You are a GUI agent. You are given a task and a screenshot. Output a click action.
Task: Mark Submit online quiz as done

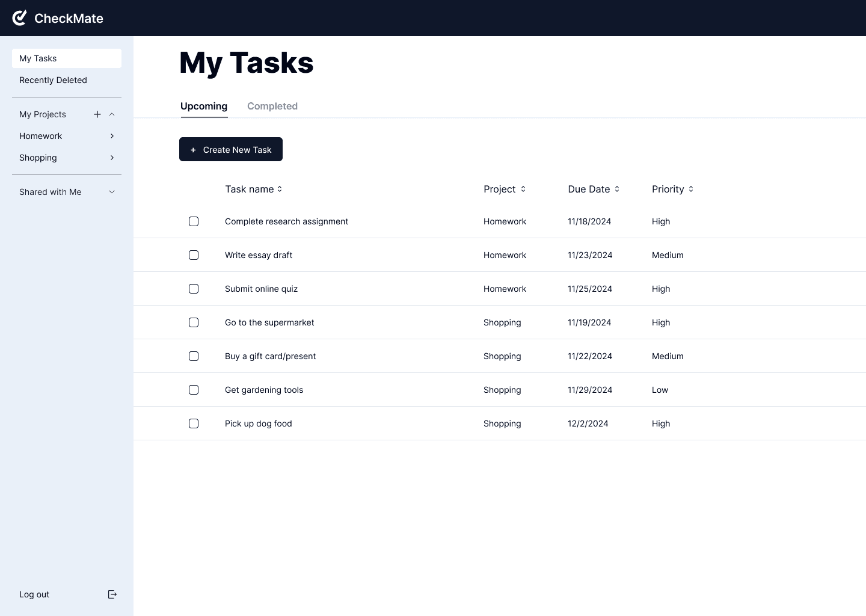194,289
